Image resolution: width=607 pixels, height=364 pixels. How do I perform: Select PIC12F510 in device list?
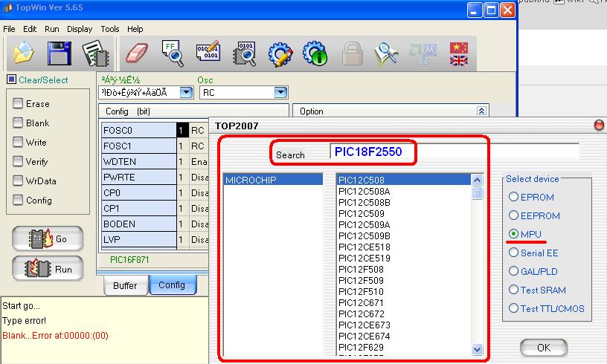pyautogui.click(x=404, y=292)
